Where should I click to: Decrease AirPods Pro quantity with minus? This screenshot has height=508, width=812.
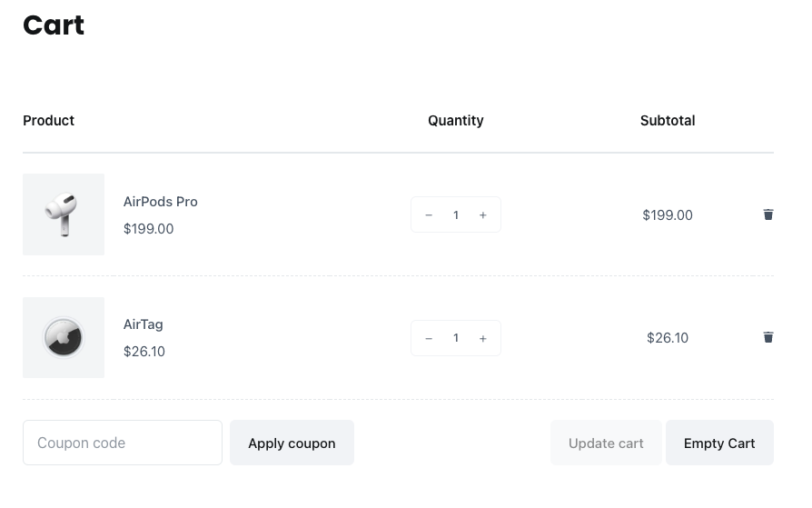click(429, 214)
